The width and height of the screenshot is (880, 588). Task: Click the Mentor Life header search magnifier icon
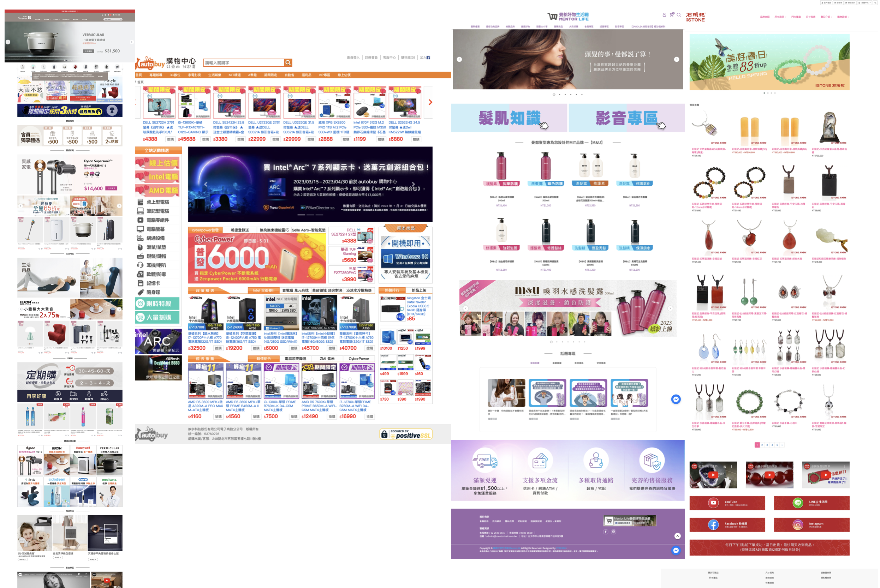[679, 15]
